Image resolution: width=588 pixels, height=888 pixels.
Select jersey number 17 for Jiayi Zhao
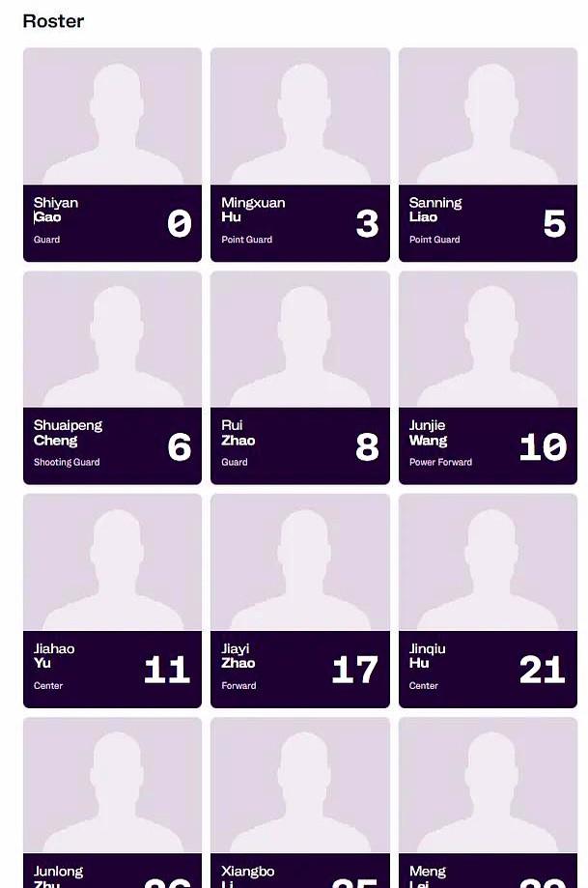pos(355,670)
